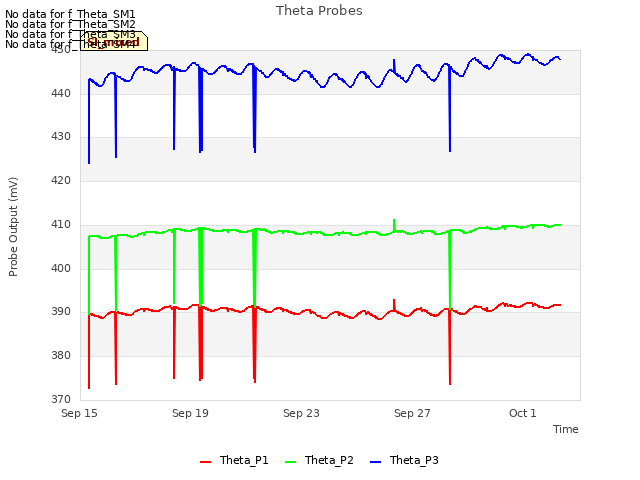Screen dimensions: 640x480
Task: Click the '430' y-axis tick label
Action: [61, 137]
